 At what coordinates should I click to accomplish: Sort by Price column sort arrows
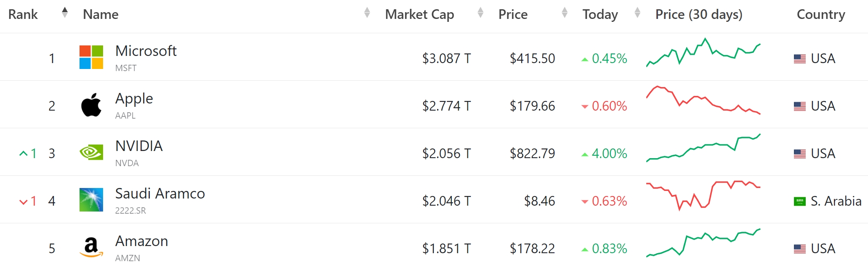coord(565,13)
